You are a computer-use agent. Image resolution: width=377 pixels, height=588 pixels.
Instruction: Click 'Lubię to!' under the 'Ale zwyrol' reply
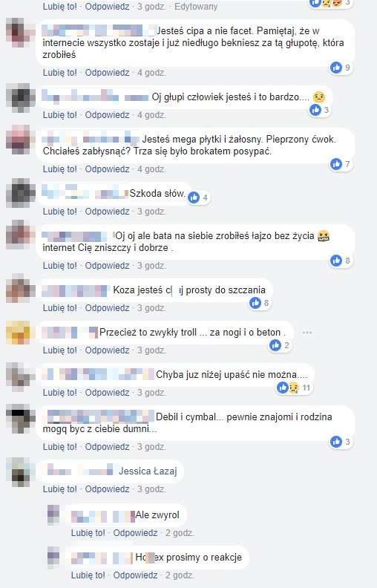(x=88, y=533)
